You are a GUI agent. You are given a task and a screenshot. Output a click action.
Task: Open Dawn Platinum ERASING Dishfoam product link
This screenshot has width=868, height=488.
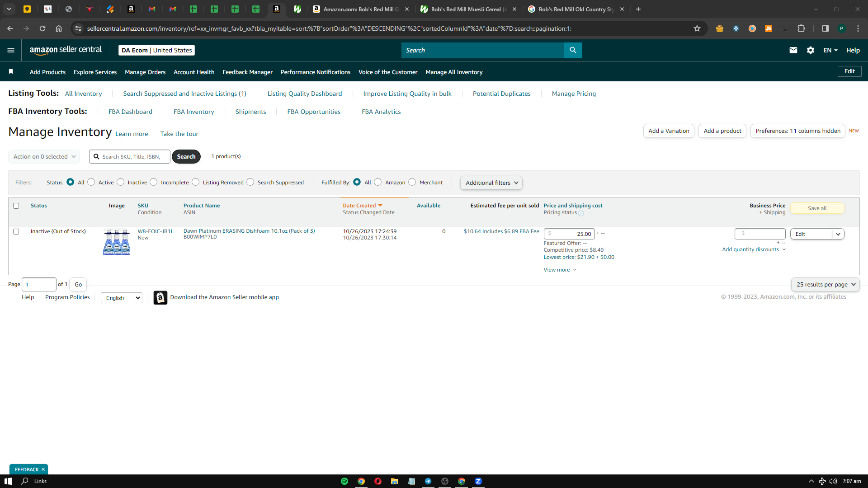[249, 231]
